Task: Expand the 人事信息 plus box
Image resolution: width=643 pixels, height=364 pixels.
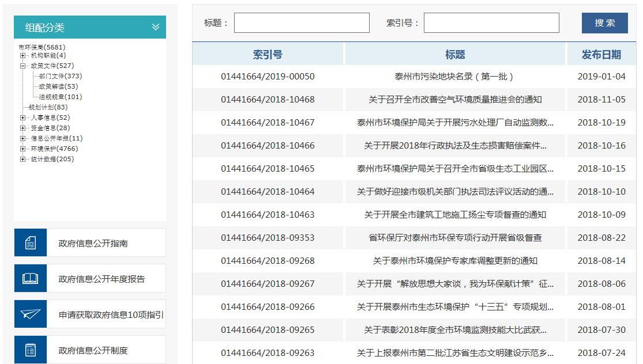Action: click(x=23, y=118)
